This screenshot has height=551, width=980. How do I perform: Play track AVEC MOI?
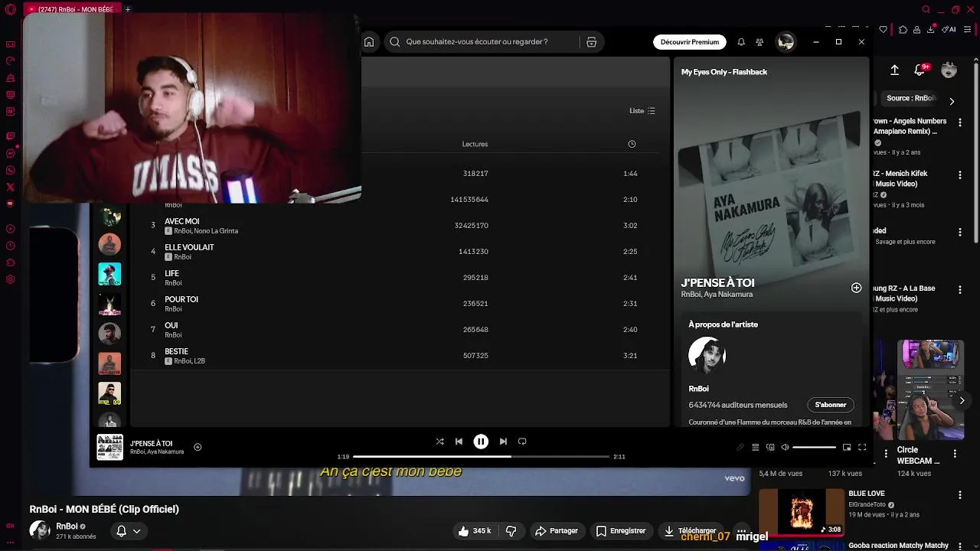tap(181, 221)
